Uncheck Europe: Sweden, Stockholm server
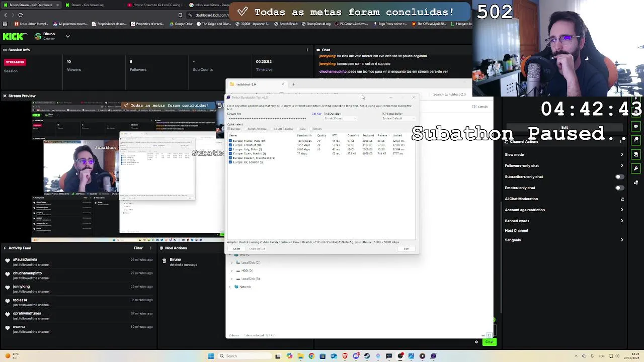 click(230, 158)
